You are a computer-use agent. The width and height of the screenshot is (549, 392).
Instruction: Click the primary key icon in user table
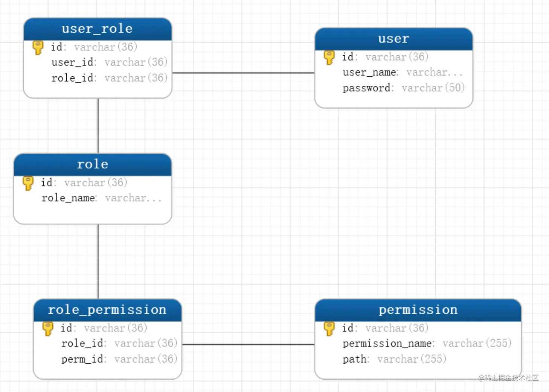329,58
